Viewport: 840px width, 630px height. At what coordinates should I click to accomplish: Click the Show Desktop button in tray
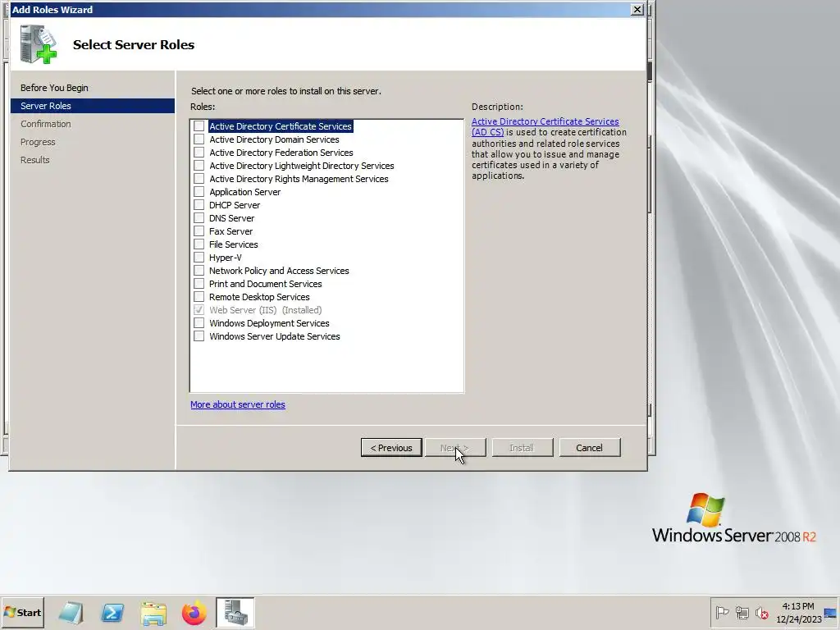click(832, 612)
